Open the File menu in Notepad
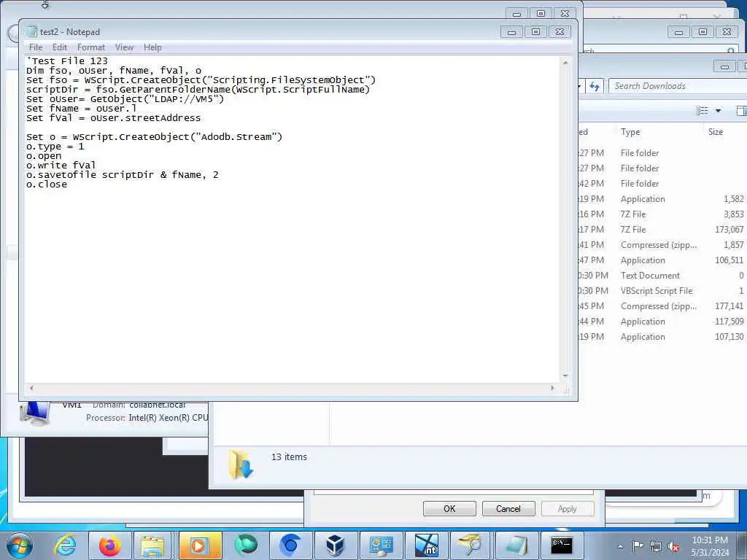 coord(36,47)
